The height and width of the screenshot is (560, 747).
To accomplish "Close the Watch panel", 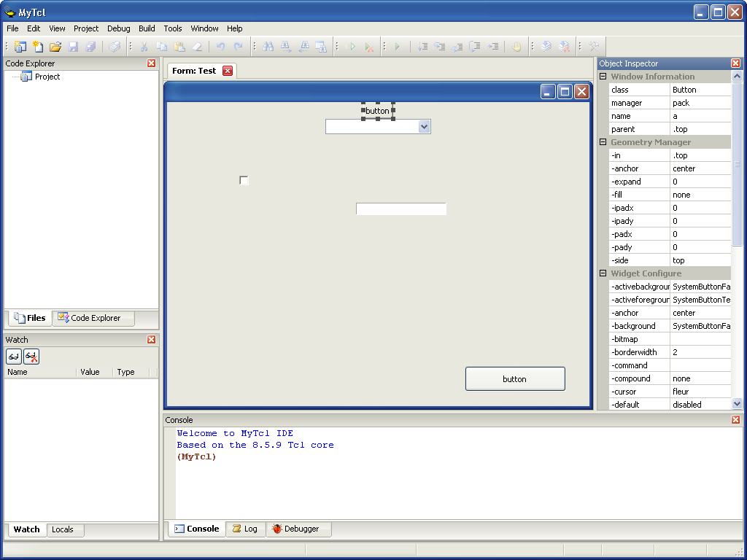I will [152, 340].
